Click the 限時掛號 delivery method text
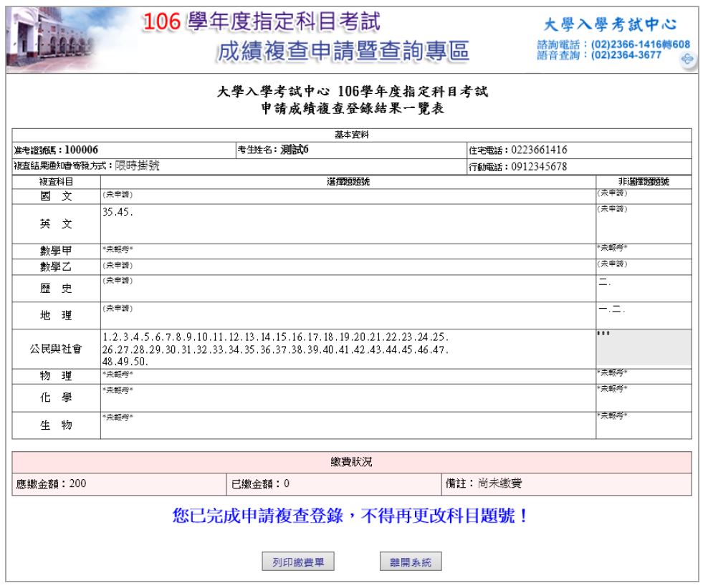 138,165
